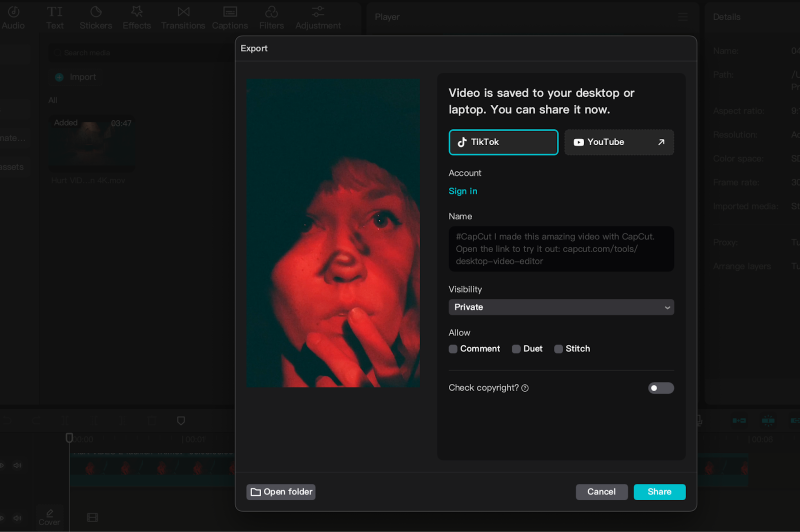
Task: Open the Captions tab
Action: point(230,17)
